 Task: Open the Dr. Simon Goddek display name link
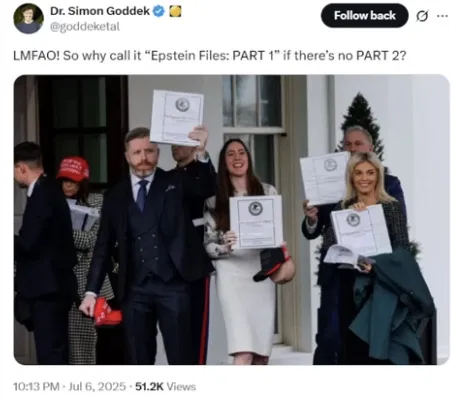coord(100,11)
